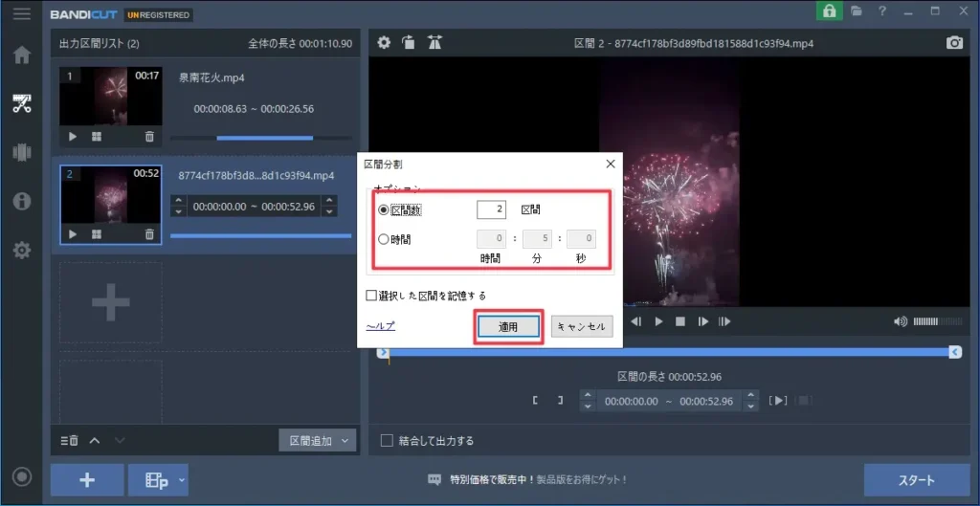Decrease segment 2 end time in list
Image resolution: width=980 pixels, height=506 pixels.
(x=329, y=211)
